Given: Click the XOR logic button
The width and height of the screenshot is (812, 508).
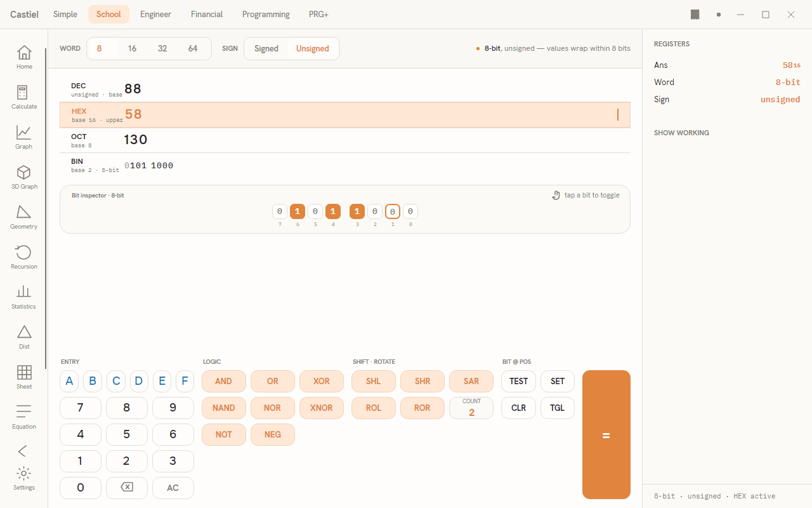Looking at the screenshot, I should pyautogui.click(x=322, y=381).
